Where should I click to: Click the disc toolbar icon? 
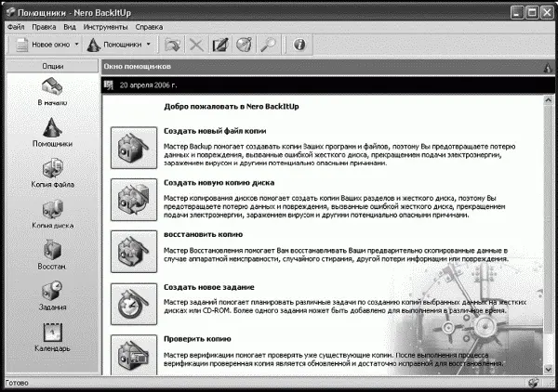[244, 45]
